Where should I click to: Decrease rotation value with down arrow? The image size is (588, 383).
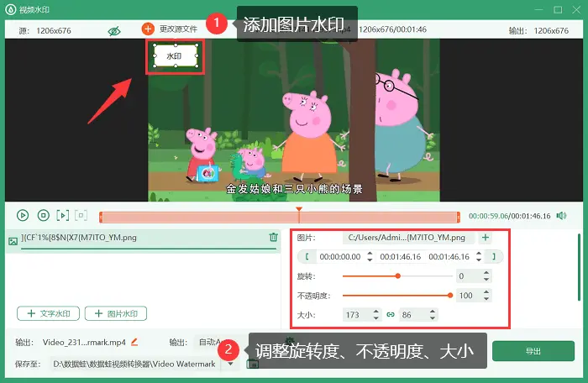[x=486, y=280]
